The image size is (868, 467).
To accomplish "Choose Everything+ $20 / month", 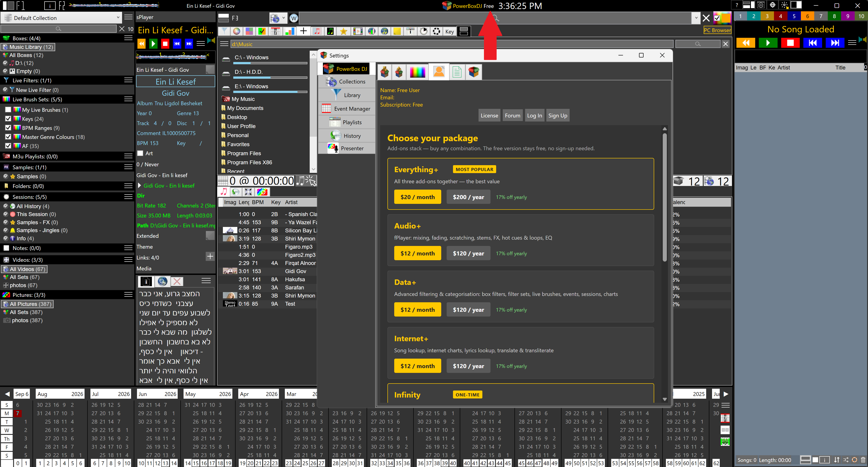I will coord(417,197).
